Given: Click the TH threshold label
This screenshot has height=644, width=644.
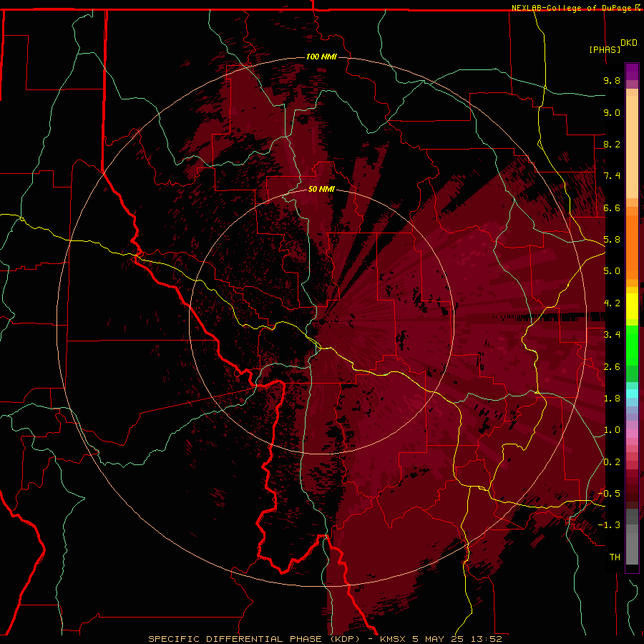Looking at the screenshot, I should point(615,557).
